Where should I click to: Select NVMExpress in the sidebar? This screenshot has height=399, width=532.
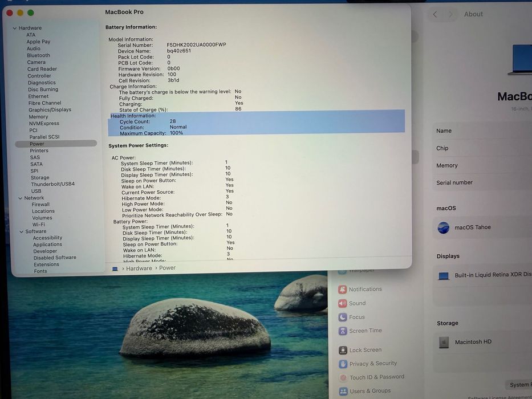coord(44,123)
